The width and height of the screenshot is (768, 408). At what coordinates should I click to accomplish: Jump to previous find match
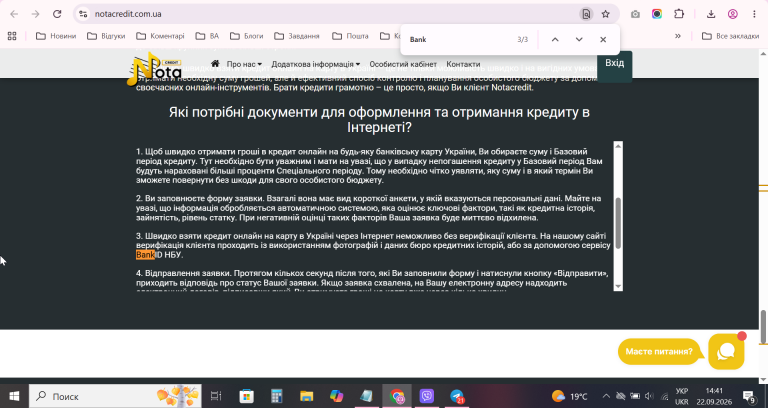tap(555, 40)
